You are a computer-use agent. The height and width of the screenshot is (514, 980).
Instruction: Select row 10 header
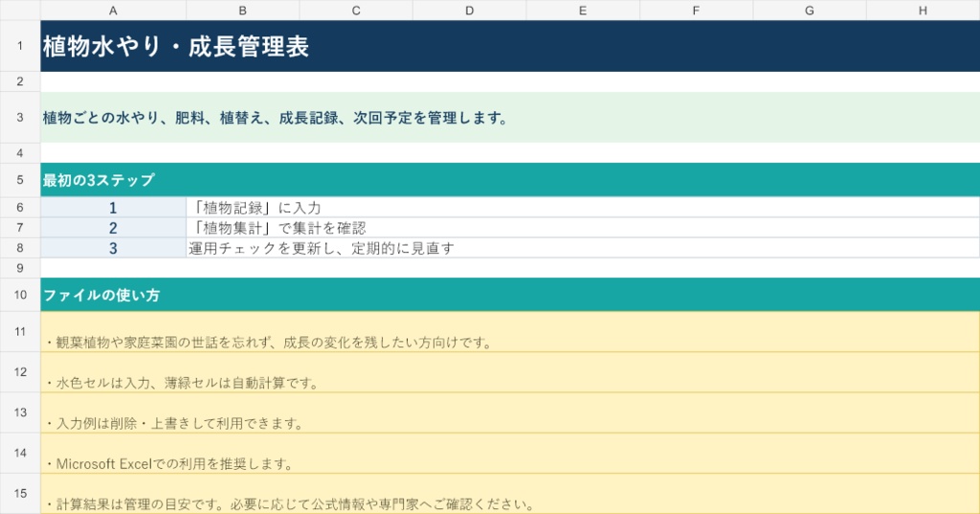(x=20, y=295)
